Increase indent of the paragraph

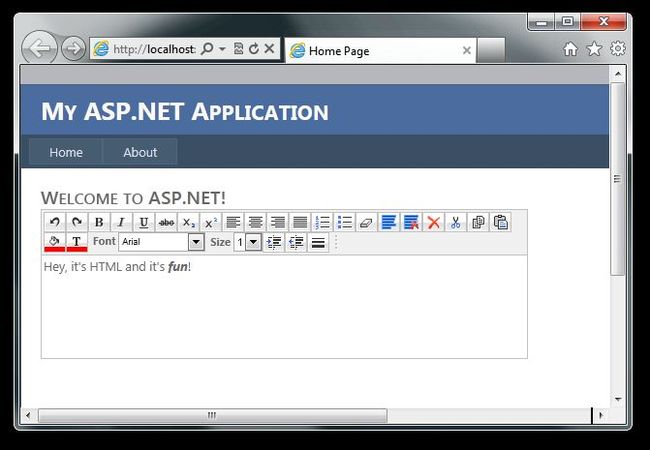pos(274,242)
